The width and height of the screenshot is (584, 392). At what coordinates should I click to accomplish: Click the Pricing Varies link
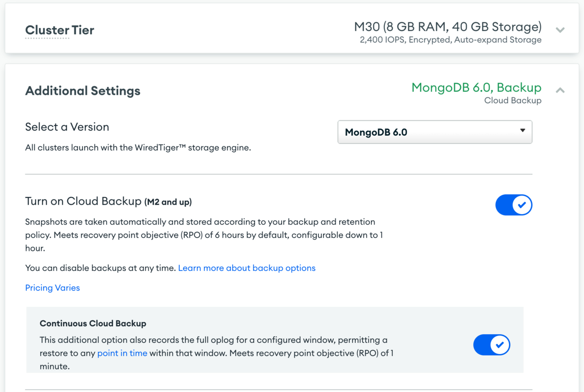click(52, 287)
